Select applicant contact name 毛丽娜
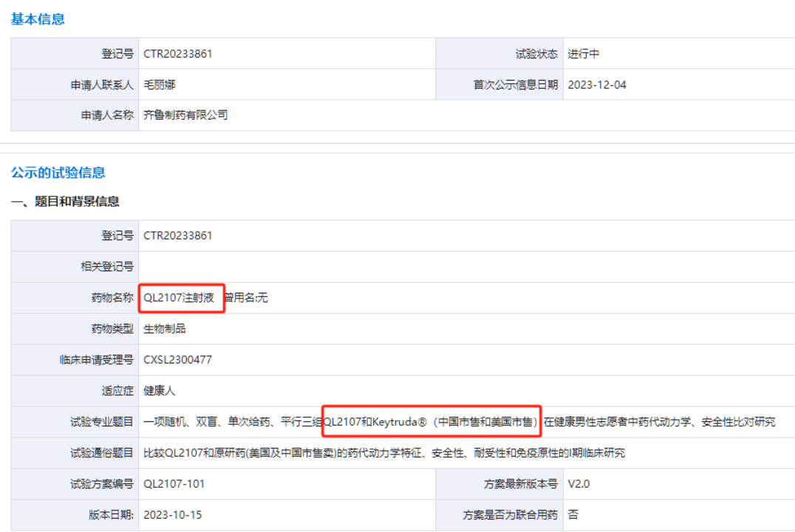 click(x=160, y=85)
